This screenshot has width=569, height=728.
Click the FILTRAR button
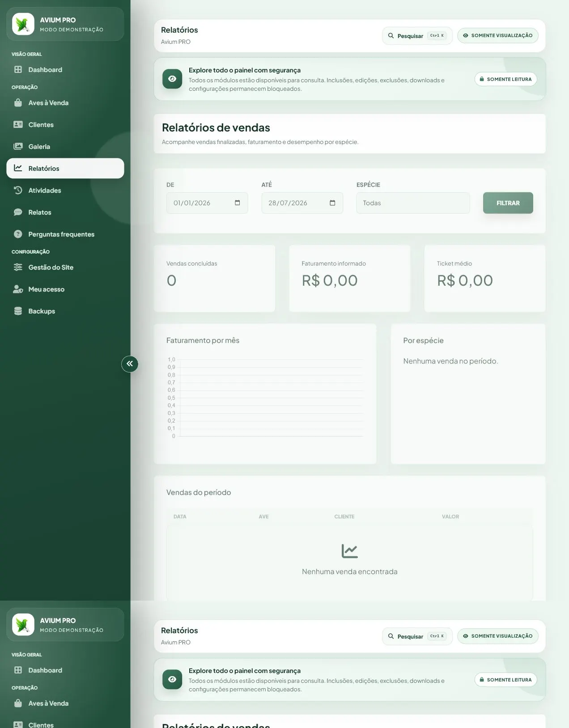click(508, 203)
